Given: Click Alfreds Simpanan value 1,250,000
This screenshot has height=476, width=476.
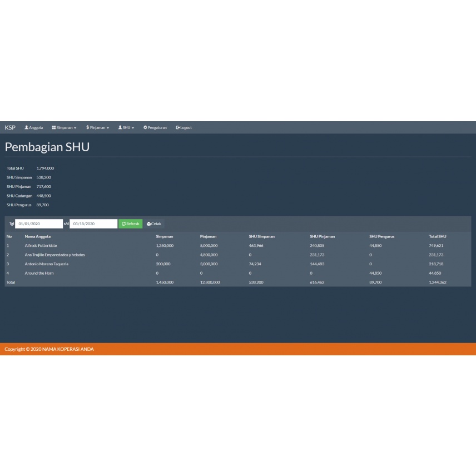Looking at the screenshot, I should pyautogui.click(x=165, y=246).
